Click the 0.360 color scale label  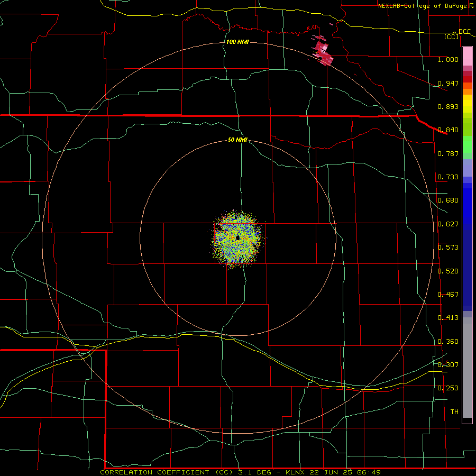tap(448, 342)
